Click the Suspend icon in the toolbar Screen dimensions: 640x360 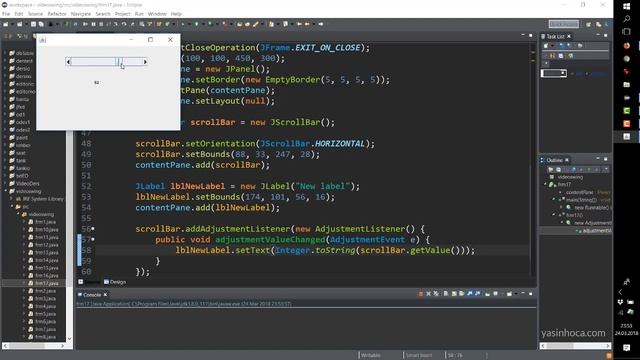coord(93,24)
